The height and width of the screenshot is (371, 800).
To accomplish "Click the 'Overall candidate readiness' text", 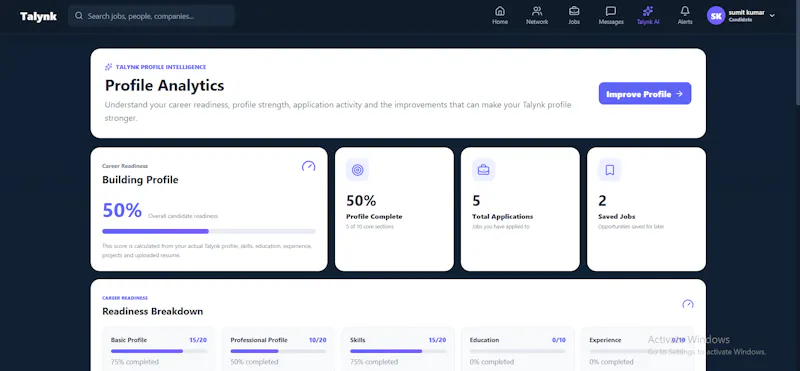I will (183, 216).
